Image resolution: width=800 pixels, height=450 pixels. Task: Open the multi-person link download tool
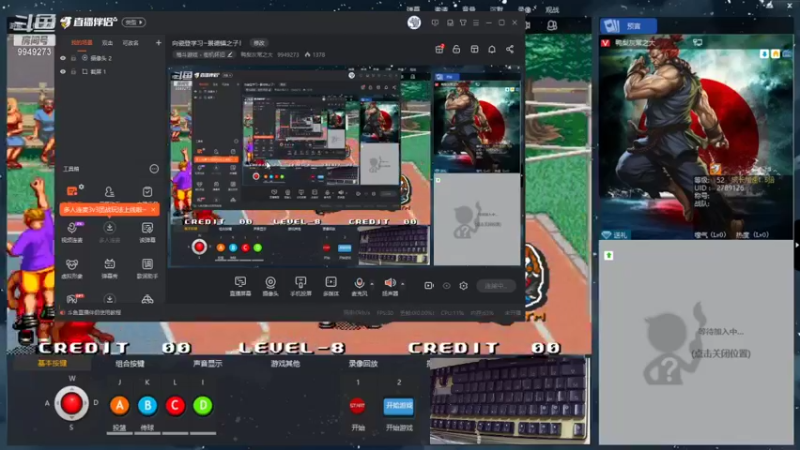pos(109,231)
